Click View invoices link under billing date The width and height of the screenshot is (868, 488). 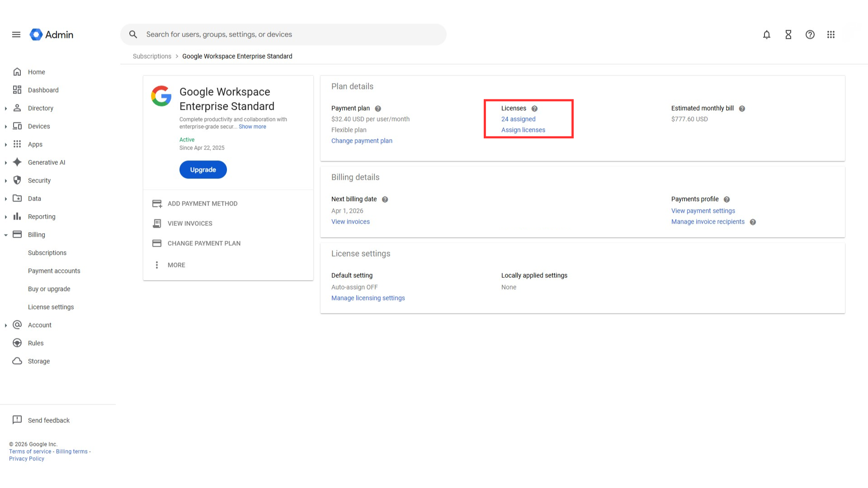(x=350, y=222)
